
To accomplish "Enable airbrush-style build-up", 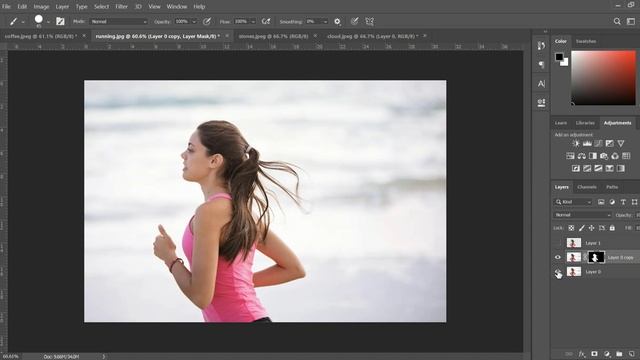I will pyautogui.click(x=266, y=22).
